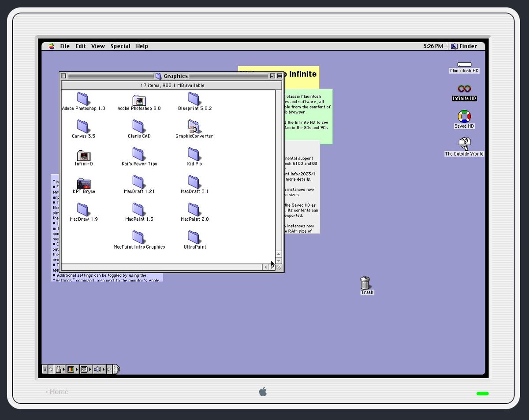Open the File menu
Image resolution: width=529 pixels, height=420 pixels.
pyautogui.click(x=65, y=46)
